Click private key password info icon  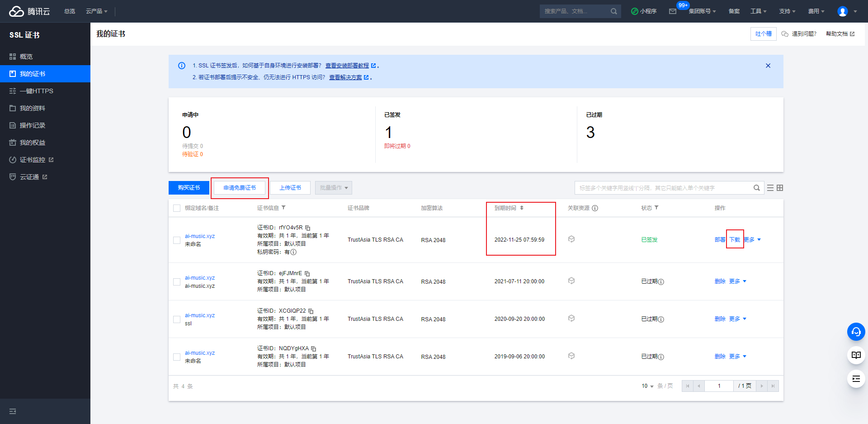coord(293,252)
